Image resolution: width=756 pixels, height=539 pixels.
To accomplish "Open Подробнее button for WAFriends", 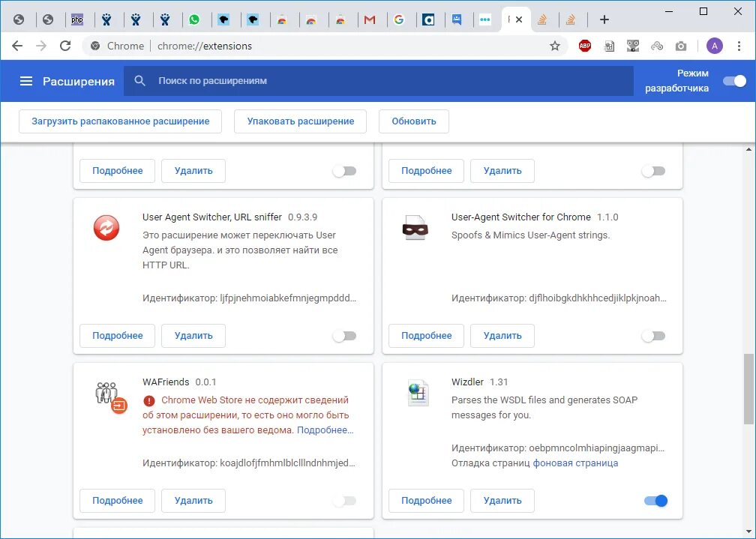I will [118, 501].
